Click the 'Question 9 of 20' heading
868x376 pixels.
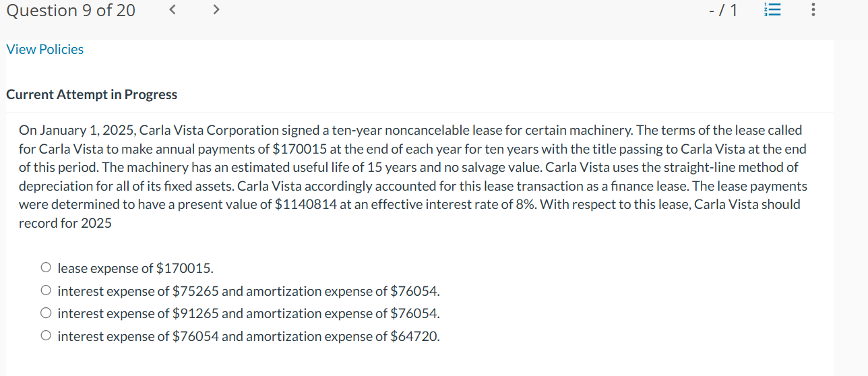coord(71,11)
